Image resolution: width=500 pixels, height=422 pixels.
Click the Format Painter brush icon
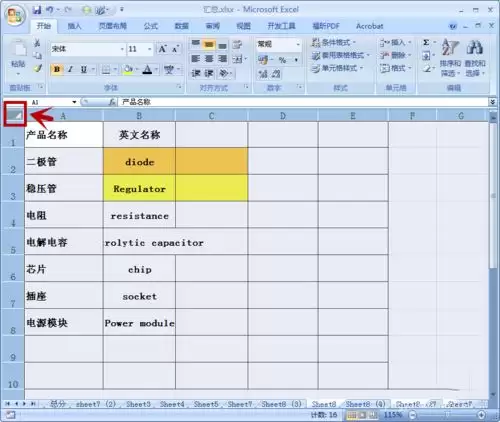(38, 68)
